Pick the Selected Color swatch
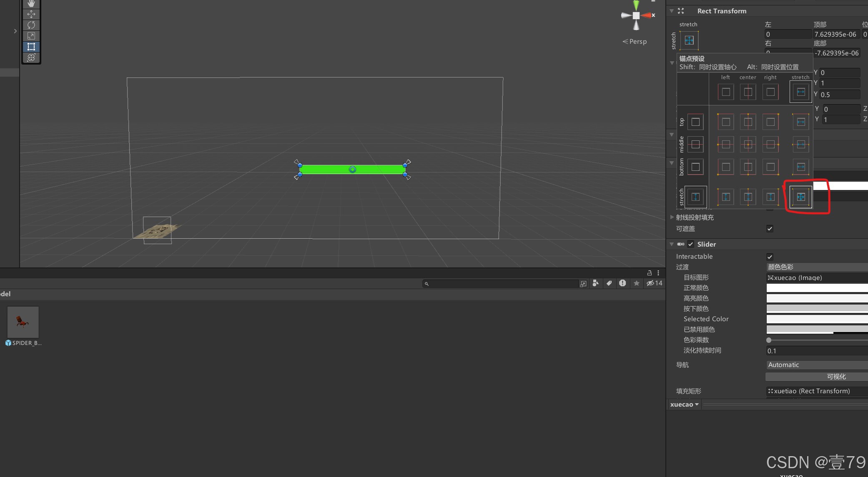 [x=817, y=319]
